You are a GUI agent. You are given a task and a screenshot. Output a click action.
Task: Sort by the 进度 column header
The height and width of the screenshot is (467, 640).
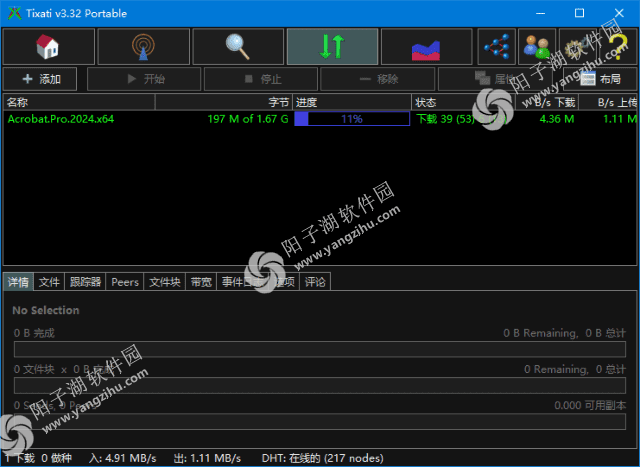click(x=352, y=102)
